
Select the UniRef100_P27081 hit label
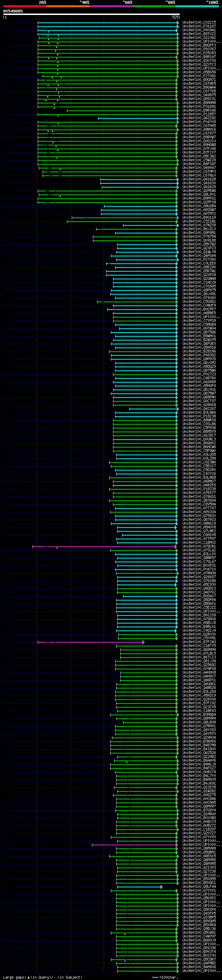coord(199,76)
